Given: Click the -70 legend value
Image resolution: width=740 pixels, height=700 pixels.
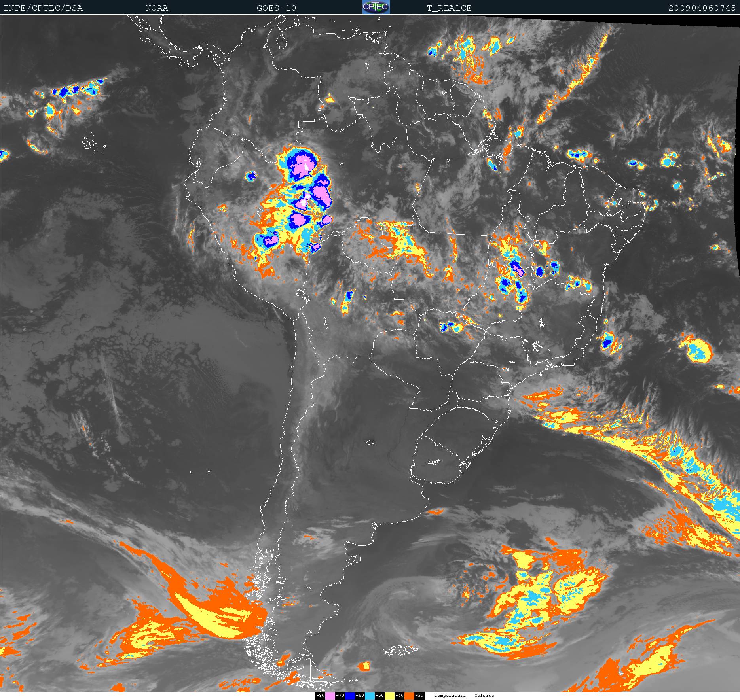Looking at the screenshot, I should (340, 696).
